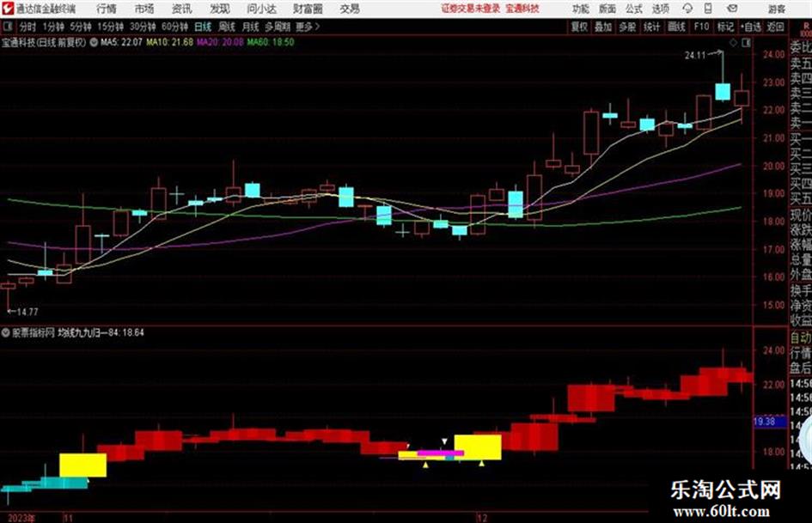Screen dimensions: 812x523
Task: Click the magenta bar in indicator panel
Action: [x=441, y=453]
